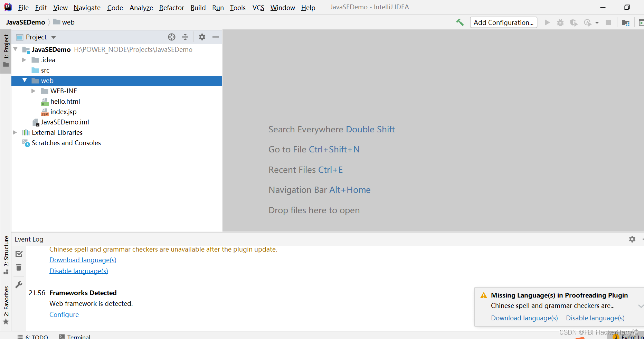This screenshot has width=644, height=339.
Task: Restore window using title bar button
Action: (x=627, y=7)
